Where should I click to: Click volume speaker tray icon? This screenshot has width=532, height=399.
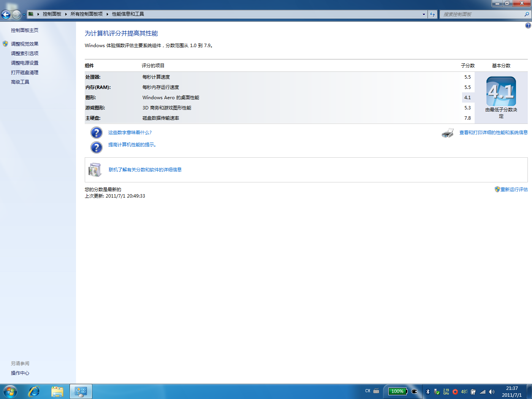click(492, 392)
